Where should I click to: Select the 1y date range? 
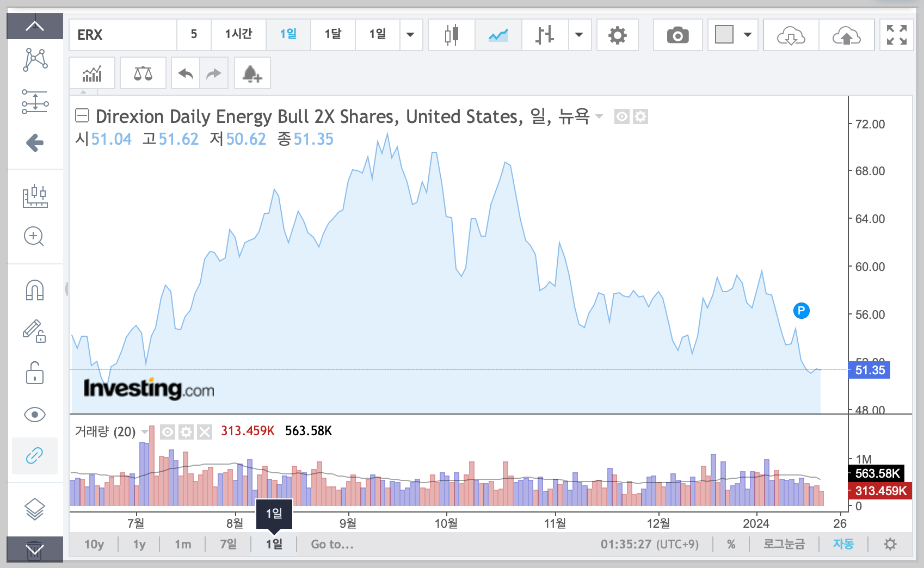(x=139, y=544)
